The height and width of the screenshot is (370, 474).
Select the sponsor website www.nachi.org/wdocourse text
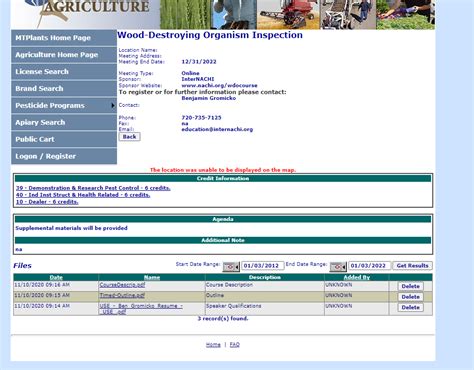pos(219,86)
